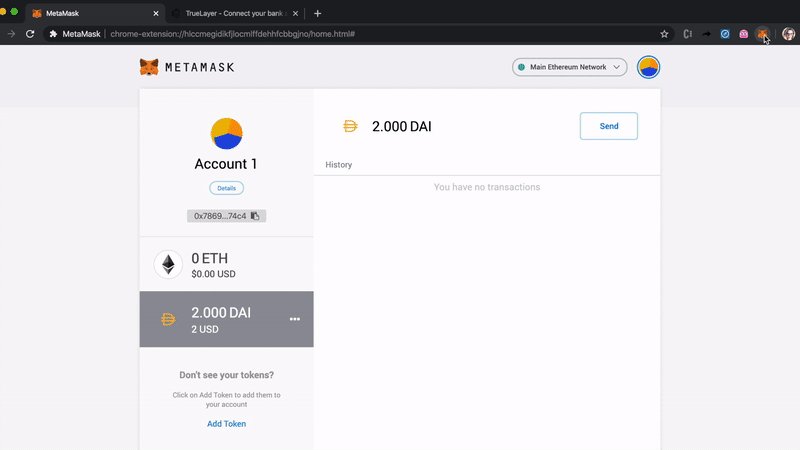Viewport: 800px width, 450px height.
Task: Click the DAI icon in sidebar row
Action: coord(168,319)
